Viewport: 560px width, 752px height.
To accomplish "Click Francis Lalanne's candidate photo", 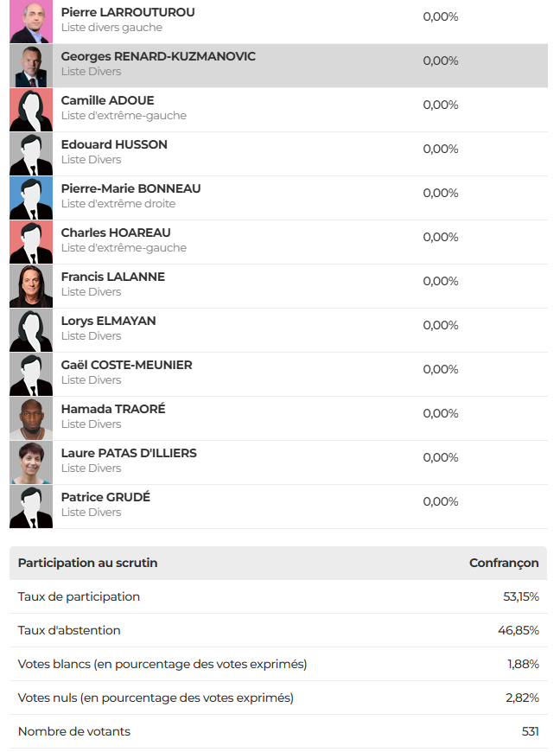I will pyautogui.click(x=31, y=286).
